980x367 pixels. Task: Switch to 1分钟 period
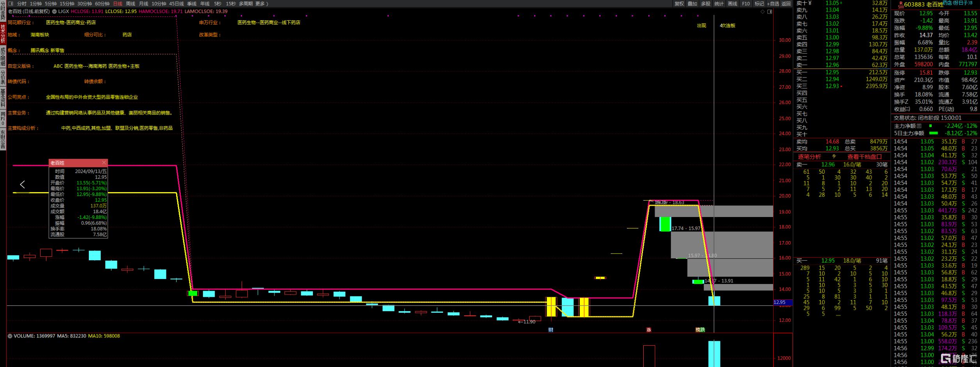(x=36, y=4)
